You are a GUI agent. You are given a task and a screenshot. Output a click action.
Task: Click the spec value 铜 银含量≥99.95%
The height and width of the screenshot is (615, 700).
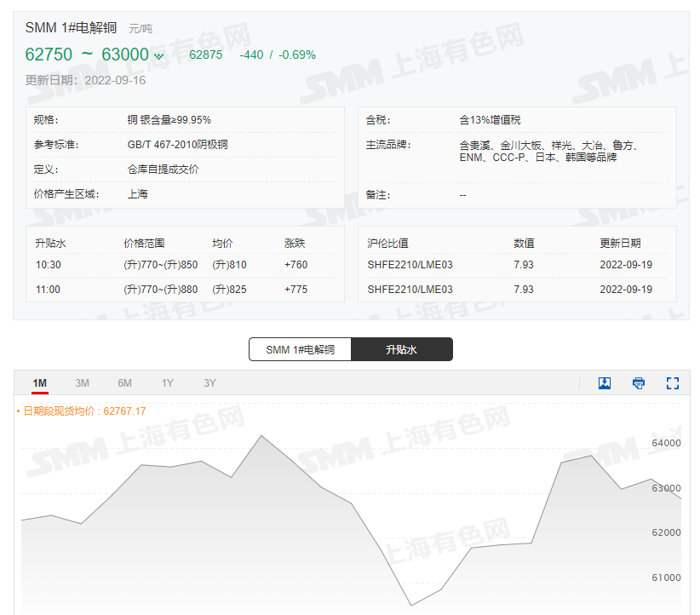(169, 120)
